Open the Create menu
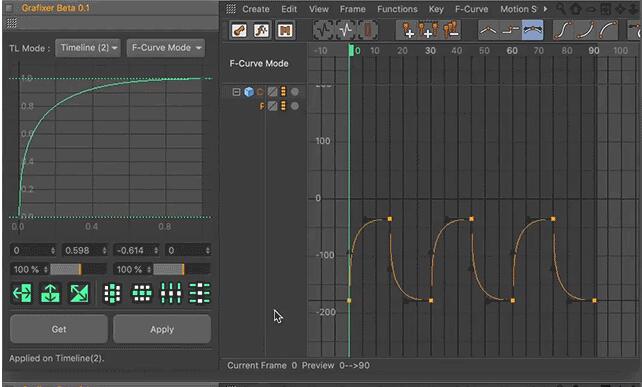This screenshot has height=387, width=642. pos(256,9)
